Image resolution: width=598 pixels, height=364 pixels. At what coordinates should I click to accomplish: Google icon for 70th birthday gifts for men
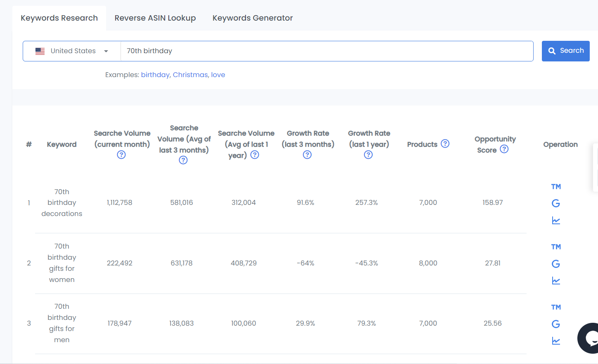(556, 324)
